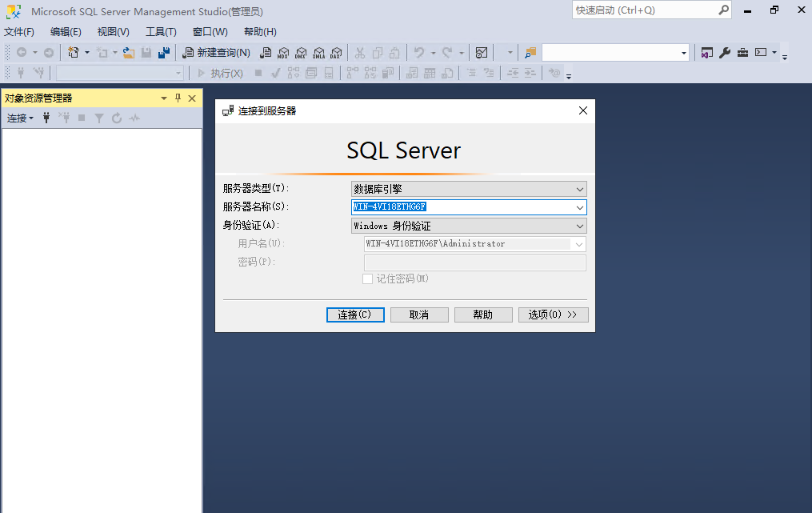Close the 对象资源管理器 panel
812x513 pixels.
(192, 98)
